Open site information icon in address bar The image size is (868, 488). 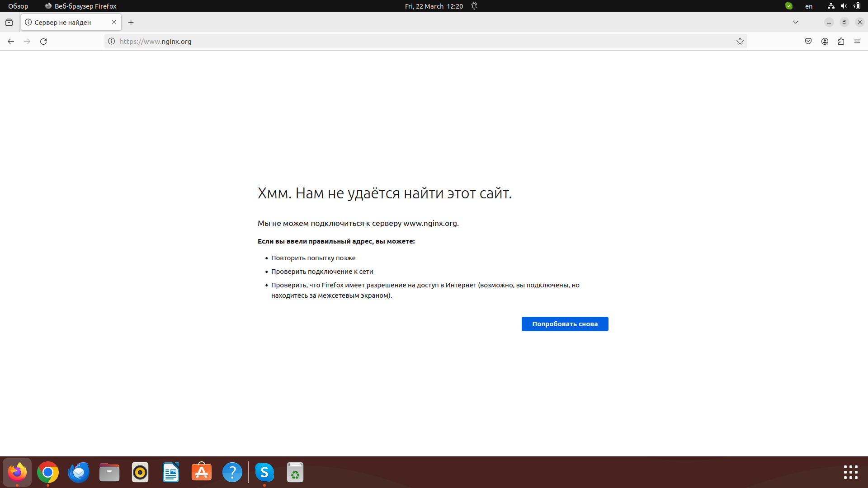(x=112, y=41)
